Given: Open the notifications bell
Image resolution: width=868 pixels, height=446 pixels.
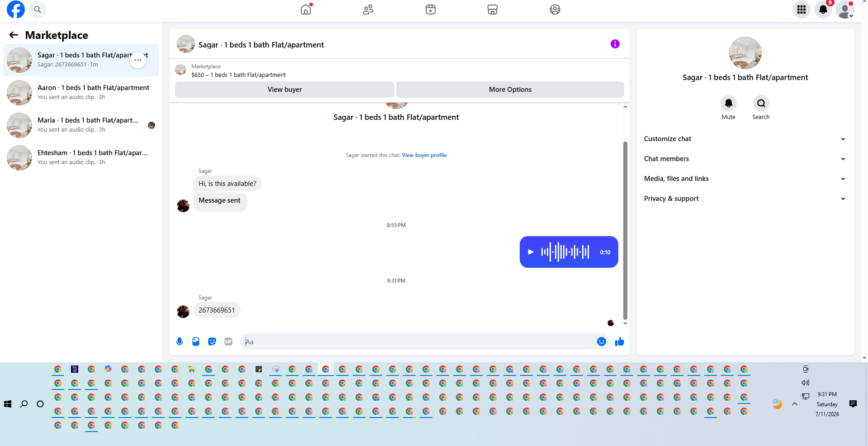Looking at the screenshot, I should (x=823, y=9).
